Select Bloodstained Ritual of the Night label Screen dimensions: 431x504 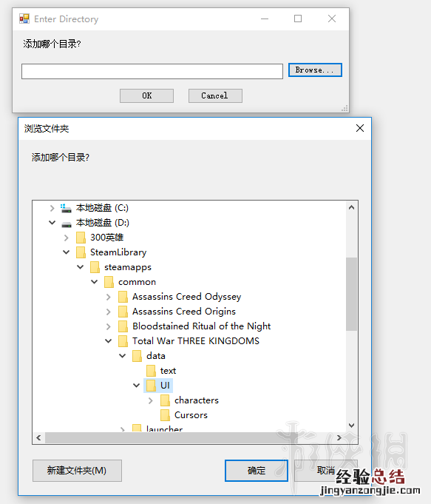tap(202, 326)
